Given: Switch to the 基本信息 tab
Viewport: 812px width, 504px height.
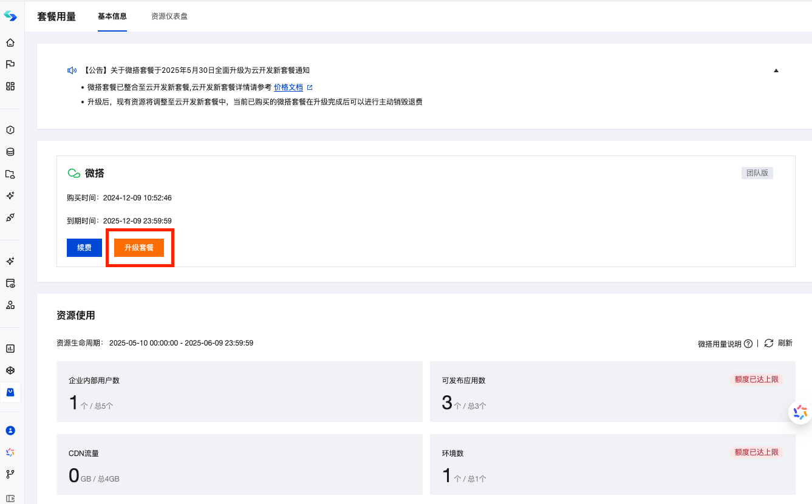Looking at the screenshot, I should coord(112,16).
